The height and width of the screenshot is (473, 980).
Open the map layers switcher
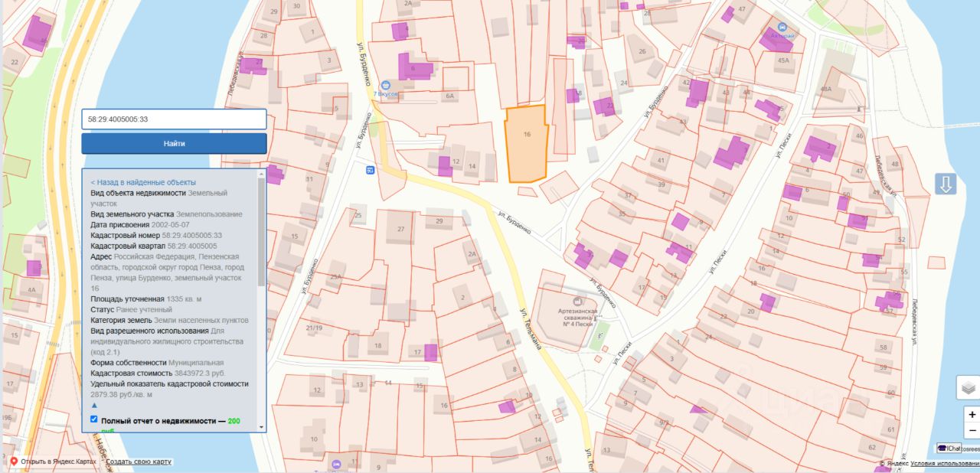pos(969,388)
